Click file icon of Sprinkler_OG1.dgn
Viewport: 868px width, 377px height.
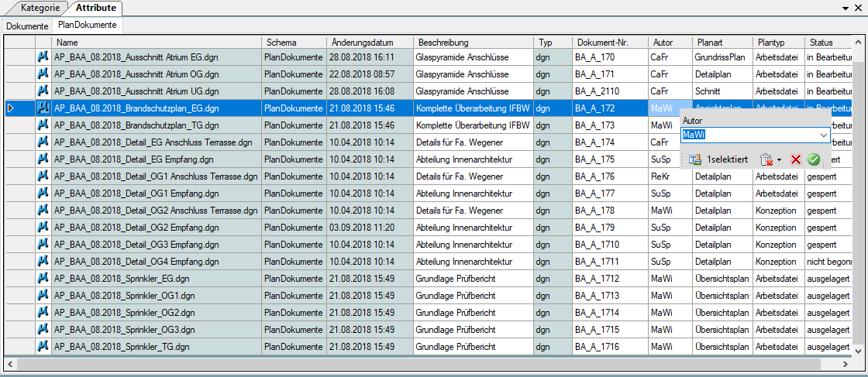43,296
